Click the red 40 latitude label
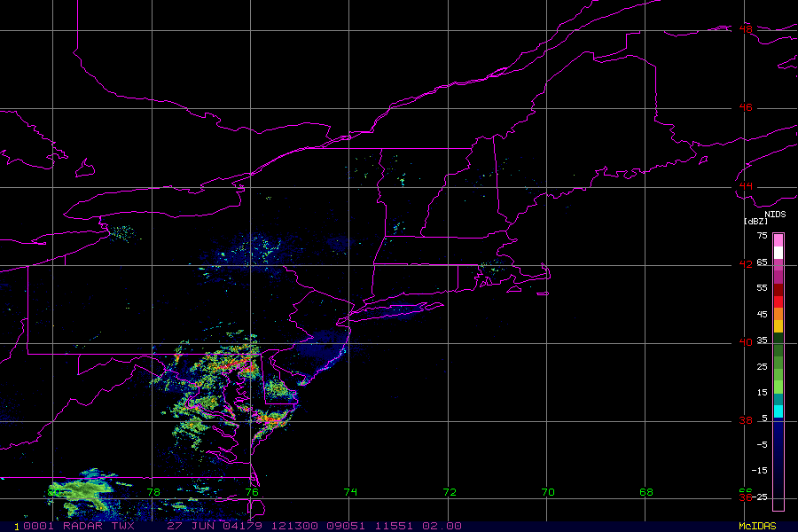The image size is (798, 532). pyautogui.click(x=746, y=342)
